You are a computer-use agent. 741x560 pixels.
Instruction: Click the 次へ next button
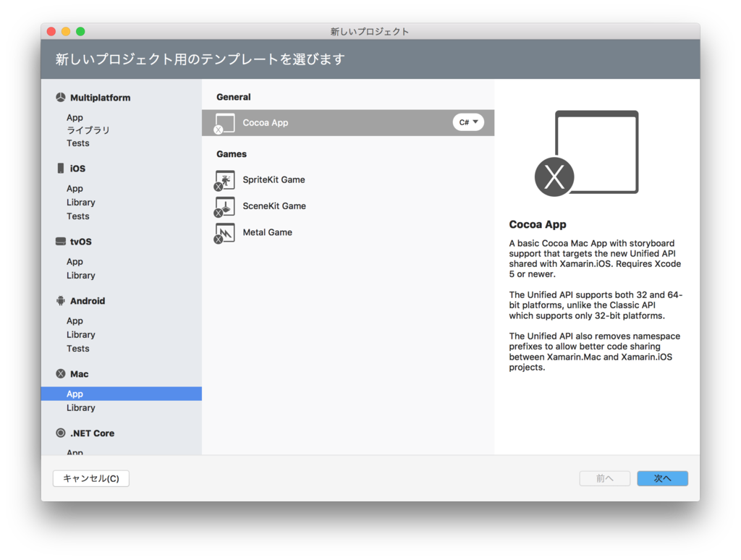click(x=662, y=478)
